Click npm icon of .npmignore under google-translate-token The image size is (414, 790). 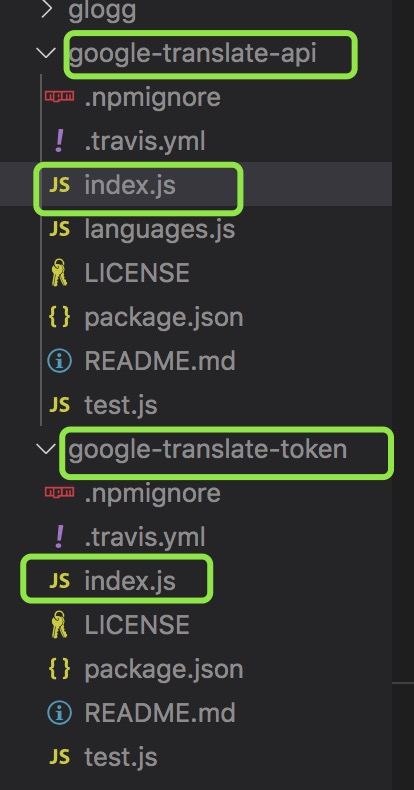point(59,492)
